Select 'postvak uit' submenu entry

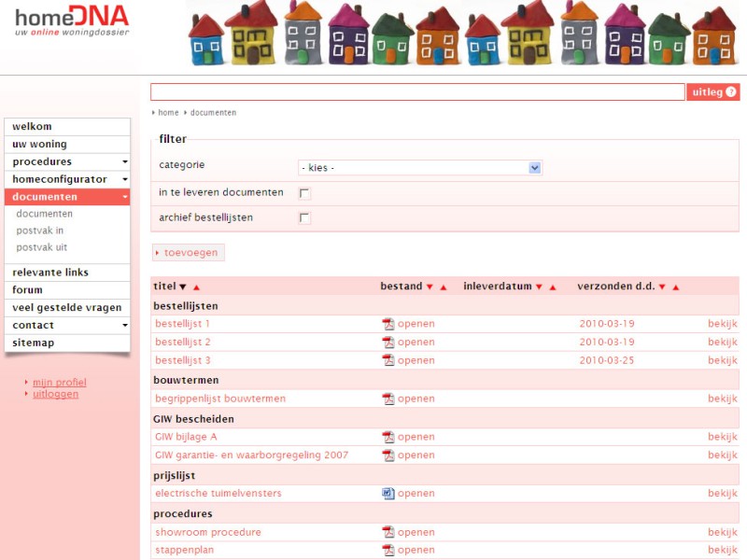click(41, 247)
